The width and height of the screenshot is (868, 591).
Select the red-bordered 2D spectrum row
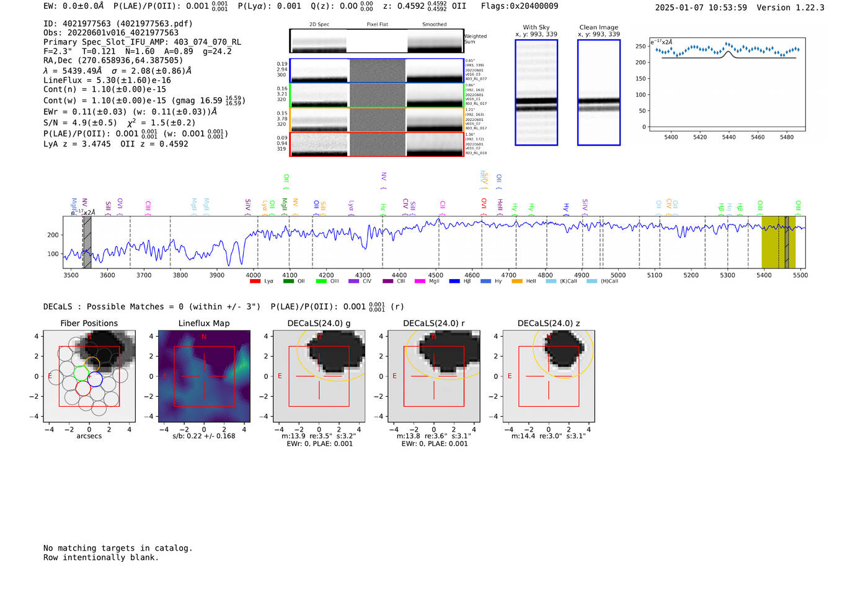tap(376, 144)
